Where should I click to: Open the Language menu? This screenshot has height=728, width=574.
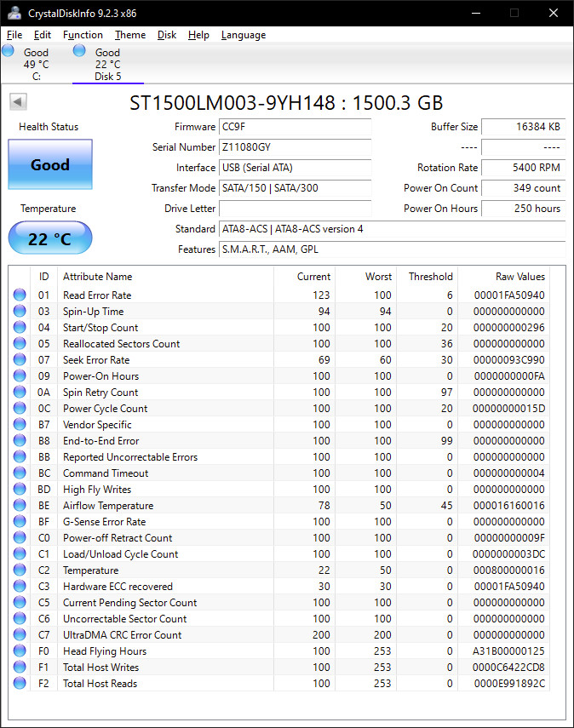(244, 35)
